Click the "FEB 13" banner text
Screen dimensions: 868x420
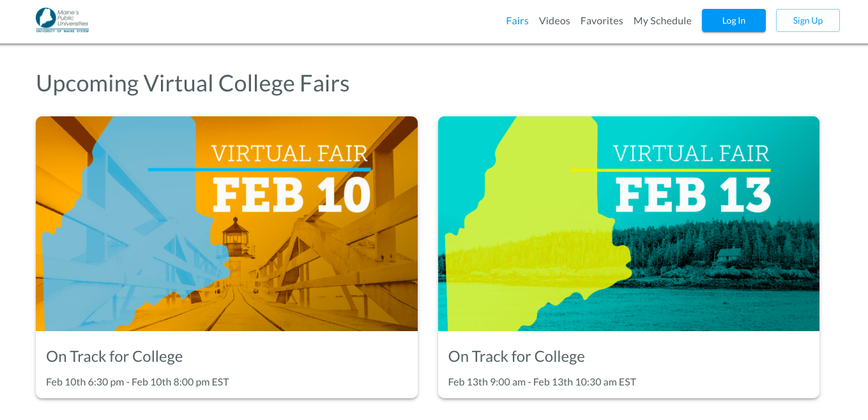coord(693,194)
